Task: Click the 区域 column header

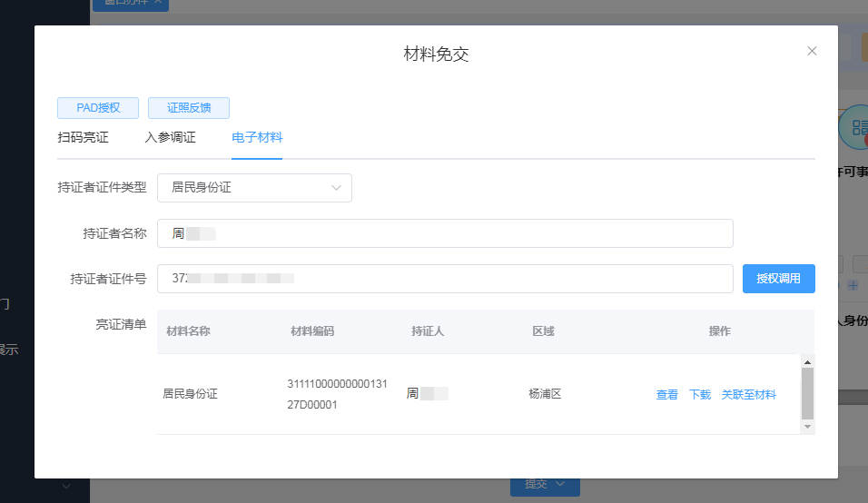Action: pyautogui.click(x=543, y=330)
